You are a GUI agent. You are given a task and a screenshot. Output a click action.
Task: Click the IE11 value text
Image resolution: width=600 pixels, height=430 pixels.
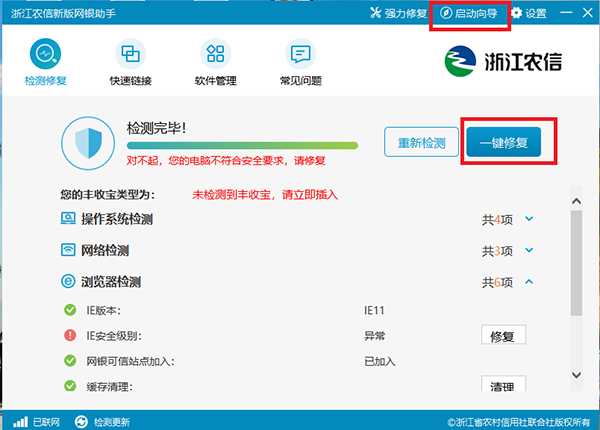(374, 310)
